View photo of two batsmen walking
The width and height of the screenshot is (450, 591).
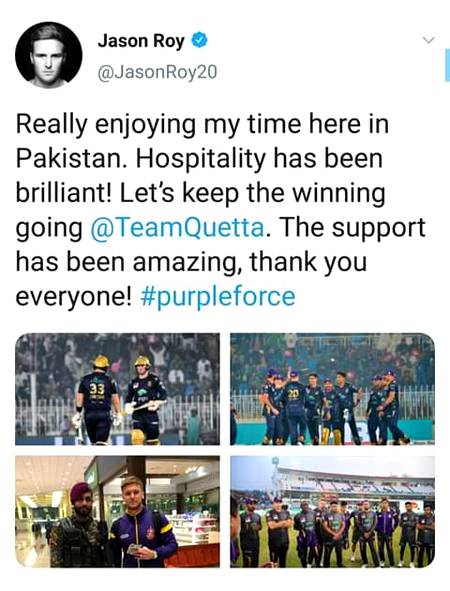coord(117,389)
